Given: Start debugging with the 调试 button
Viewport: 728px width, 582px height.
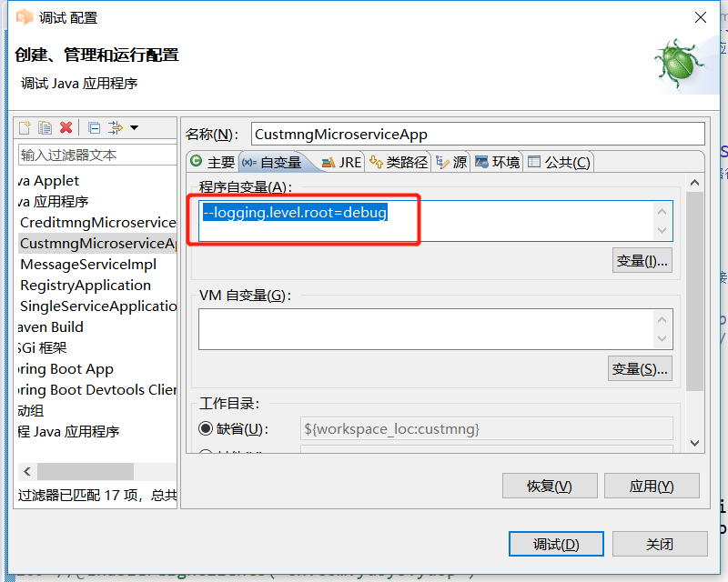Looking at the screenshot, I should (556, 544).
